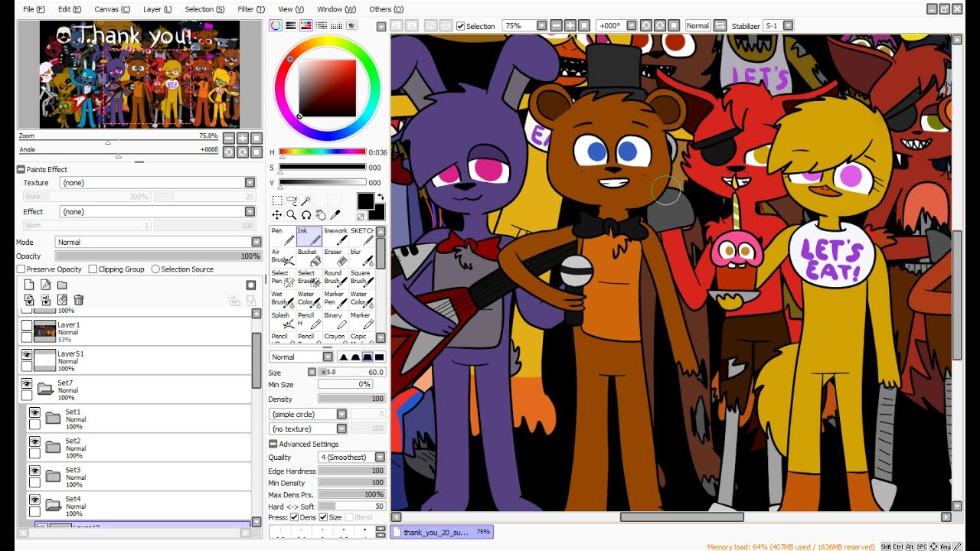The image size is (980, 551).
Task: Activate the lasso selection tool
Action: [x=292, y=201]
